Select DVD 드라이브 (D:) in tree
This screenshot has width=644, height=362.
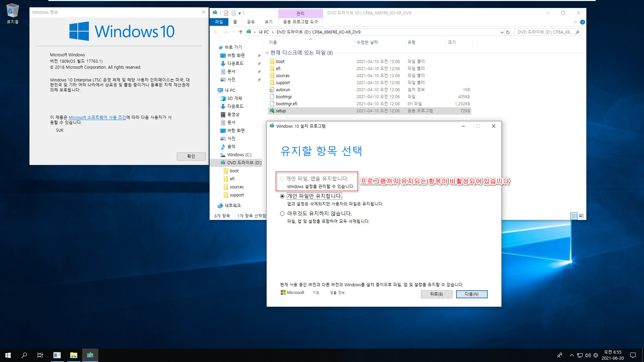244,163
